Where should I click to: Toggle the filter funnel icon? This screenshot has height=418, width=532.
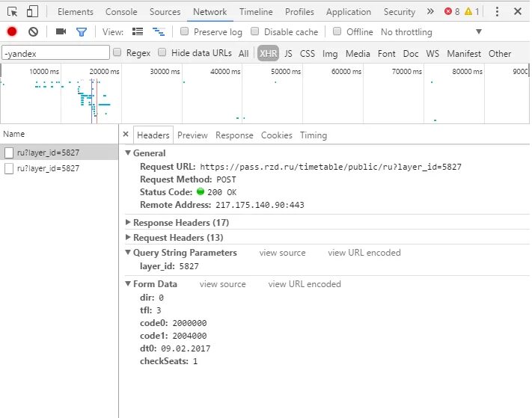point(82,32)
